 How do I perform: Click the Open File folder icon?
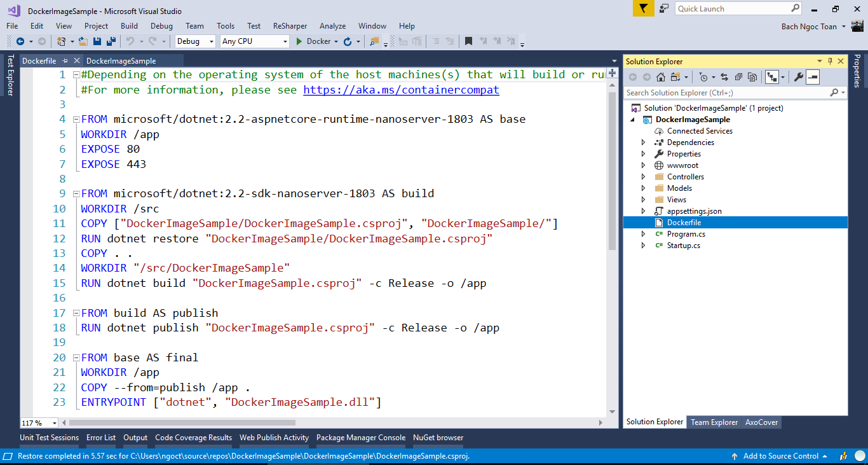(83, 41)
